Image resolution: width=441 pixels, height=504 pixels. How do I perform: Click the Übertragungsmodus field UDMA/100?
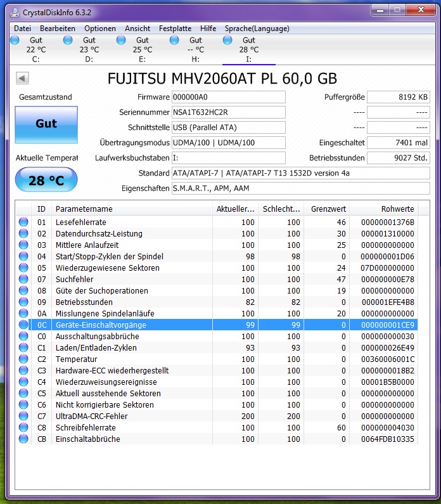tap(228, 143)
